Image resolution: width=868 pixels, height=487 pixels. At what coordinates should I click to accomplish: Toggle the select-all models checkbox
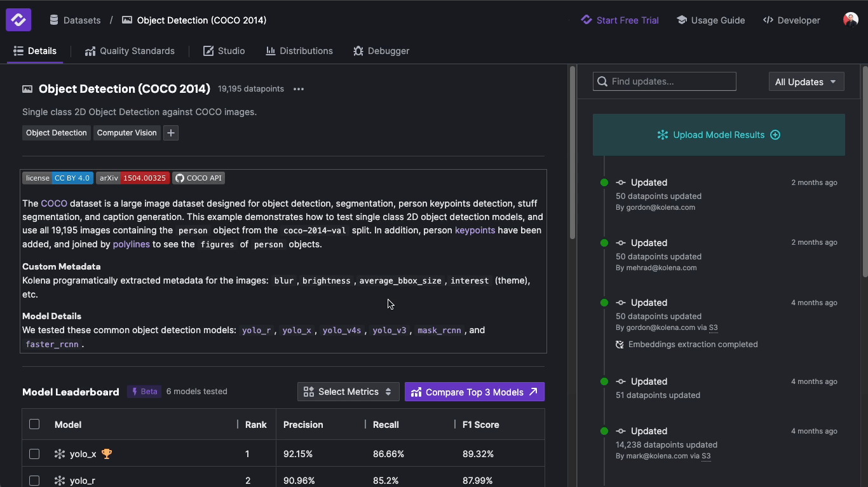(34, 424)
